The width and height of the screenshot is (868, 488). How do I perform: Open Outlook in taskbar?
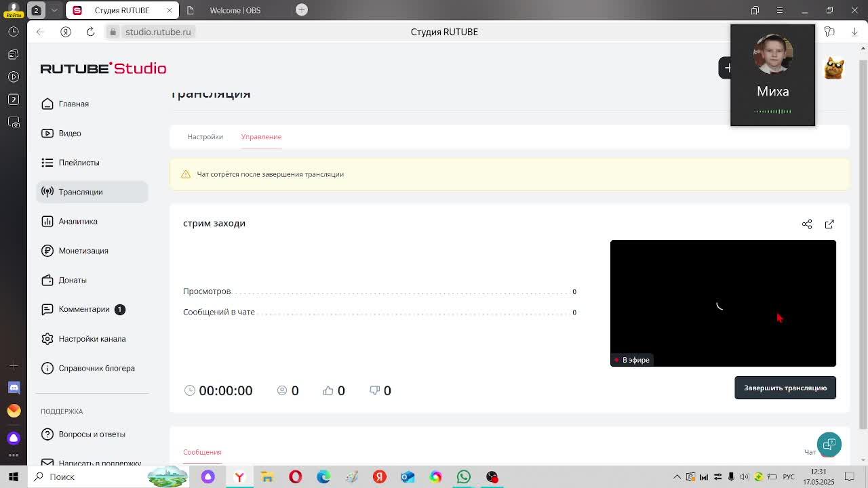[408, 476]
